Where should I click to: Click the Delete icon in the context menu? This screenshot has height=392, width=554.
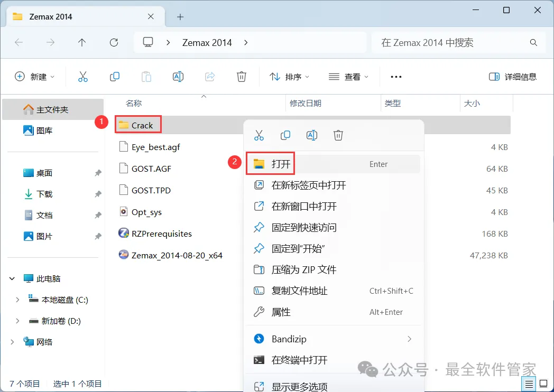[338, 135]
